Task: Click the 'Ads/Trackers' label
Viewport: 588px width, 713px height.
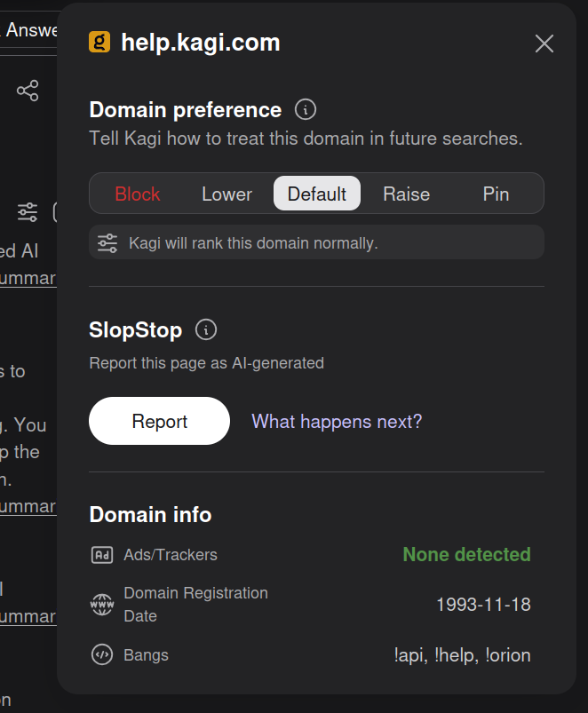Action: tap(171, 555)
